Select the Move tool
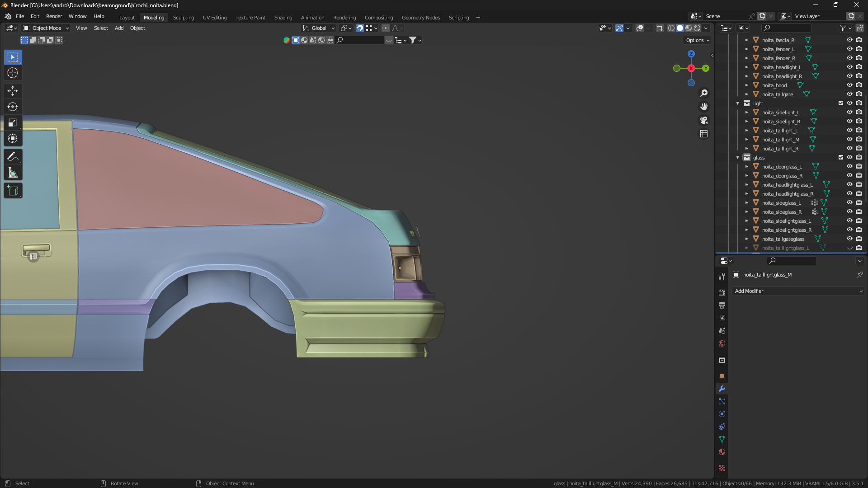This screenshot has width=868, height=488. [x=13, y=91]
